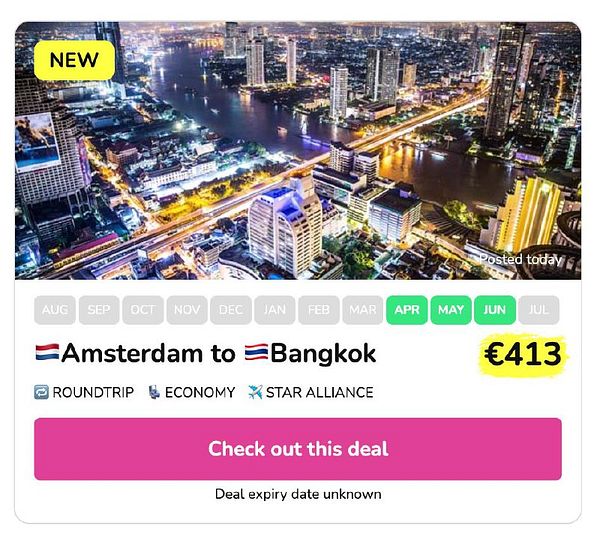Screen dimensions: 600x543
Task: Click the roundtrip arrows icon
Action: [x=41, y=392]
